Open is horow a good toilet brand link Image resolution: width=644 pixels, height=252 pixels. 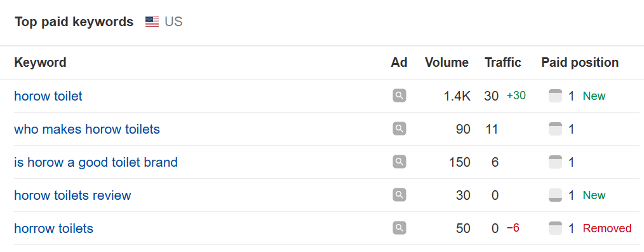click(96, 162)
